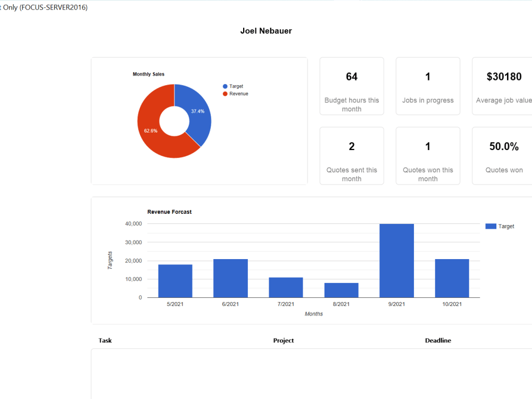Click the 10,000 axis label
532x399 pixels.
[134, 279]
